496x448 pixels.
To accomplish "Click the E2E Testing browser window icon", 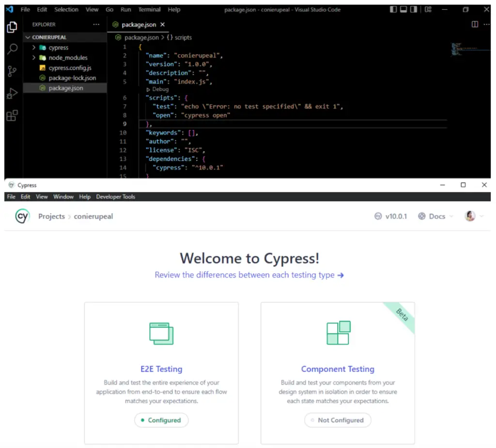I will [x=161, y=334].
